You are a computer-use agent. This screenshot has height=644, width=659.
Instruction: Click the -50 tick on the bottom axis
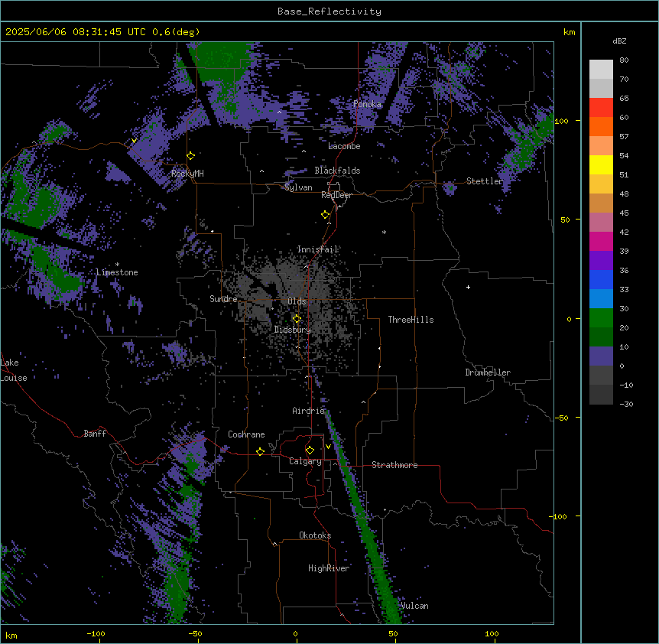(x=195, y=633)
